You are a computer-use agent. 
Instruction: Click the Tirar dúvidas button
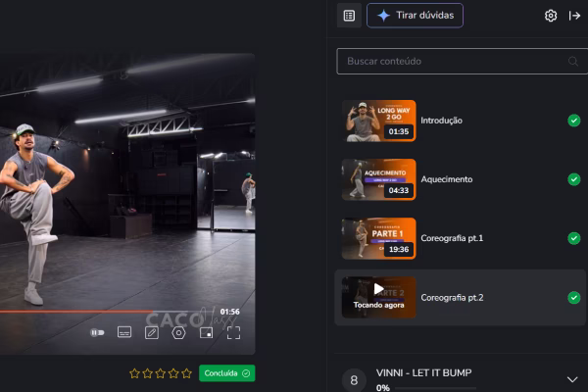[x=415, y=16]
